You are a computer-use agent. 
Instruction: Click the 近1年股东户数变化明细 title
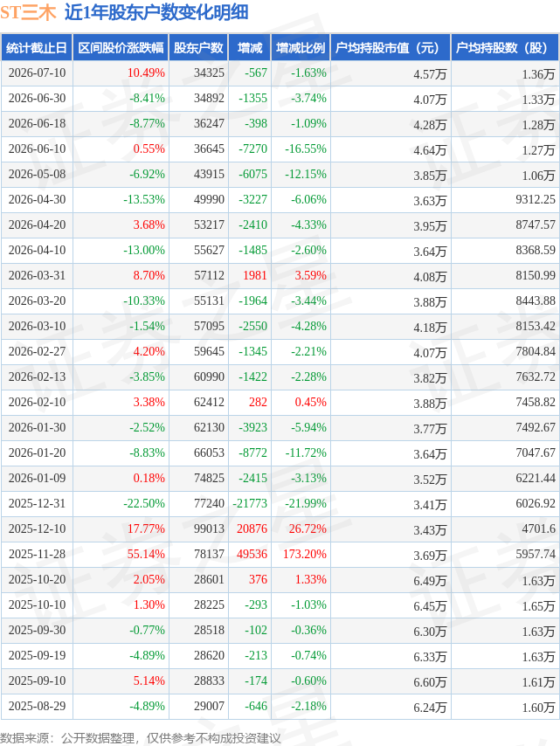pos(156,12)
